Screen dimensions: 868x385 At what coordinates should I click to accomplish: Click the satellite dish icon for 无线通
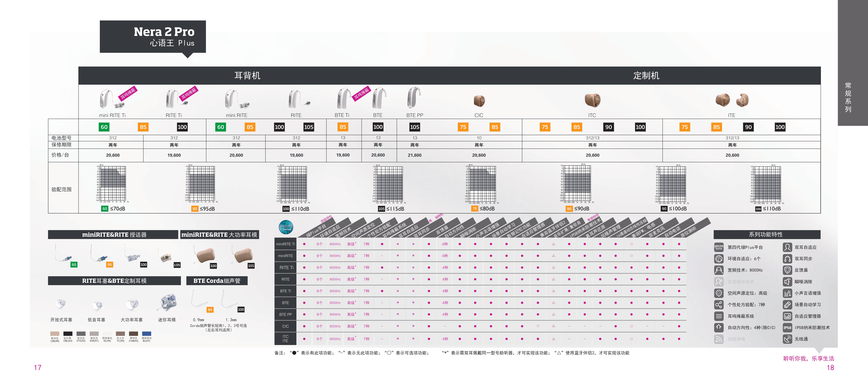pos(787,339)
